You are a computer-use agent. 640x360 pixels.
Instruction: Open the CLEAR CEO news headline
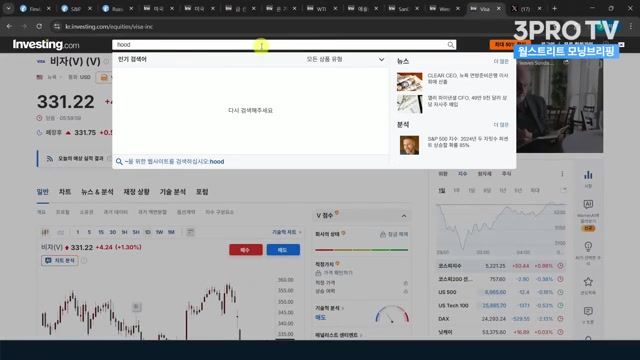click(468, 78)
